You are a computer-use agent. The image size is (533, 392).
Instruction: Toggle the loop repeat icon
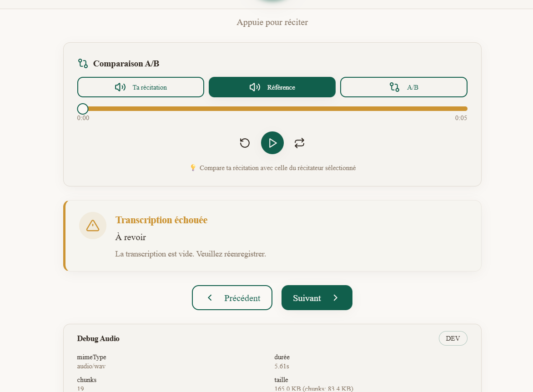[x=299, y=143]
